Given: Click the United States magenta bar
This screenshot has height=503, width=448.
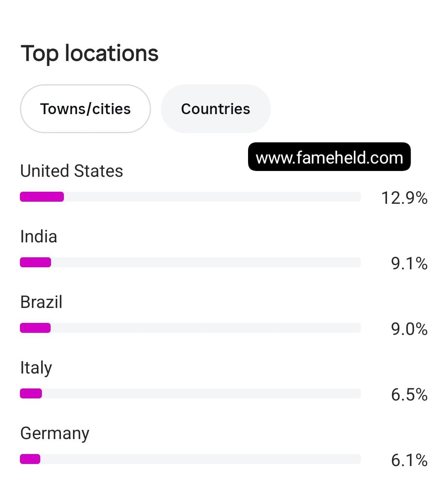Looking at the screenshot, I should point(42,197).
